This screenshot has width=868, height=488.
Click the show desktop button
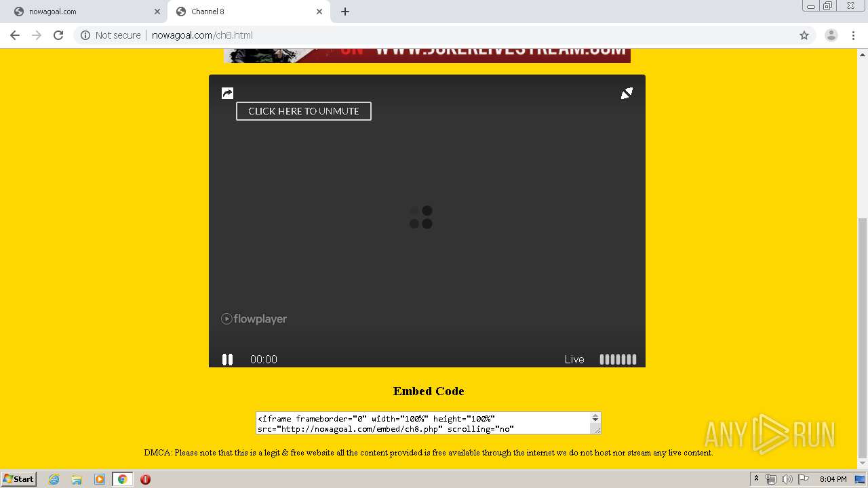(x=861, y=479)
